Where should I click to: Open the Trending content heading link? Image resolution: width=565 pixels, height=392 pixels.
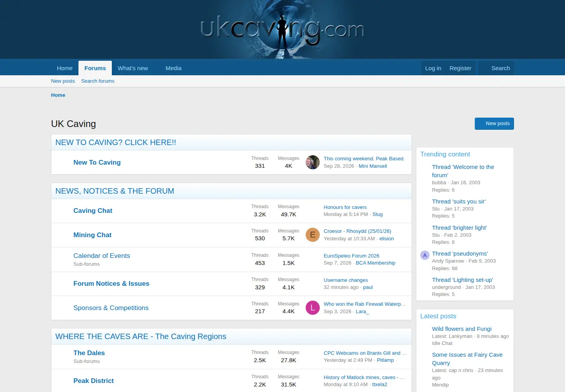445,154
